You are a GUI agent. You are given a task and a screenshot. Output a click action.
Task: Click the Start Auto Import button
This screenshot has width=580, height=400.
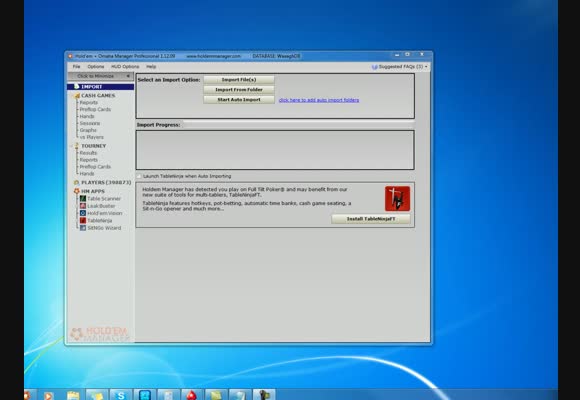239,100
